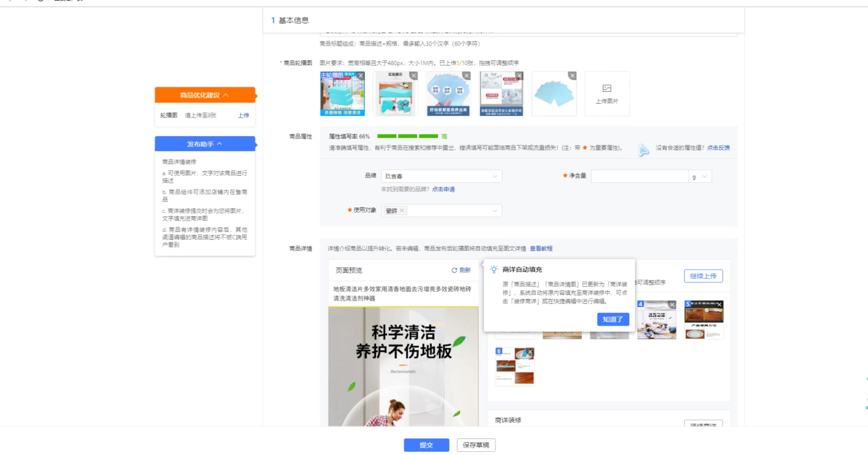Remove the fourth carousel image
The image size is (868, 455).
pos(519,76)
